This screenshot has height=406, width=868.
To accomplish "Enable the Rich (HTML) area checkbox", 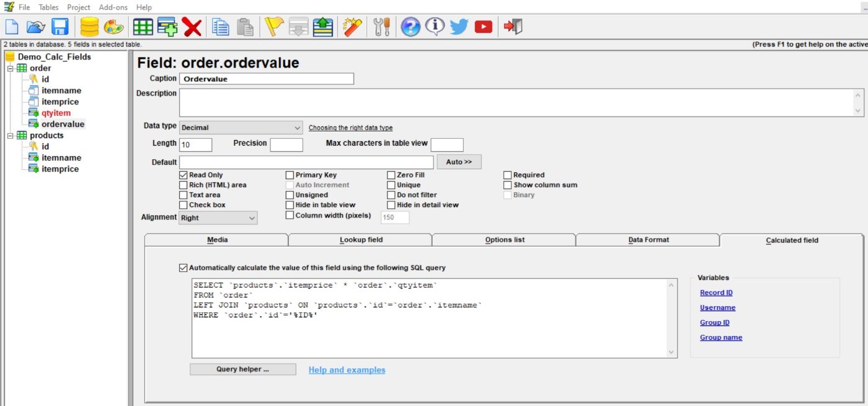I will [184, 185].
